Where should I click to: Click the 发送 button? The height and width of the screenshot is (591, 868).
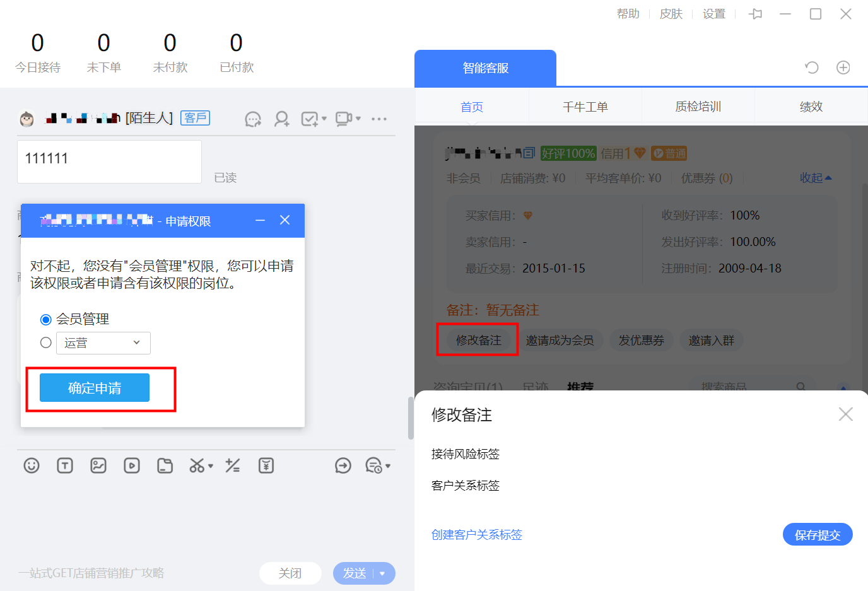coord(354,573)
